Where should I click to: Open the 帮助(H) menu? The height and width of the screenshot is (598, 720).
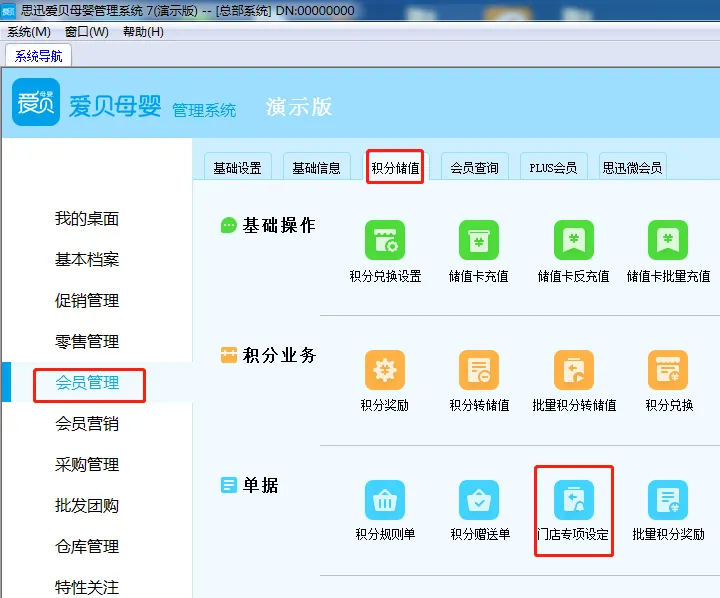coord(143,32)
